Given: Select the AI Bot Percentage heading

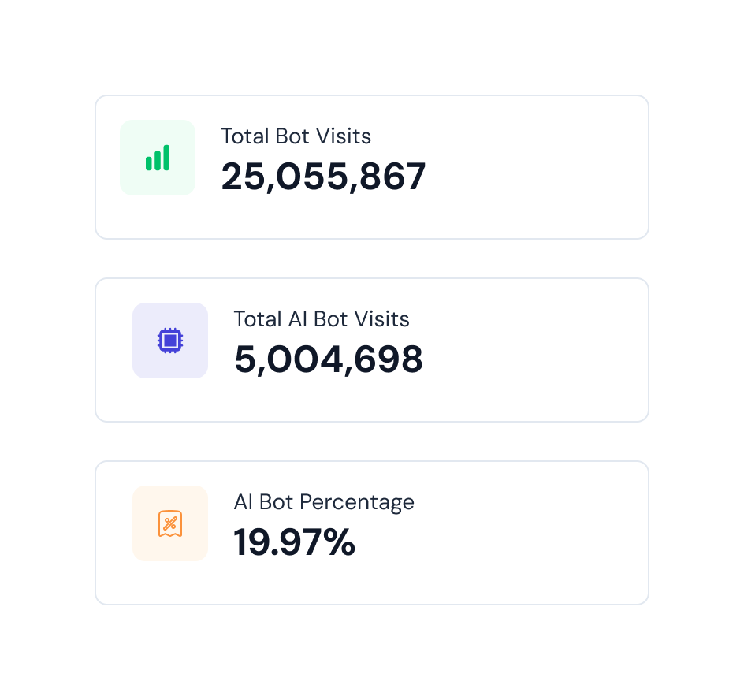Looking at the screenshot, I should tap(324, 502).
